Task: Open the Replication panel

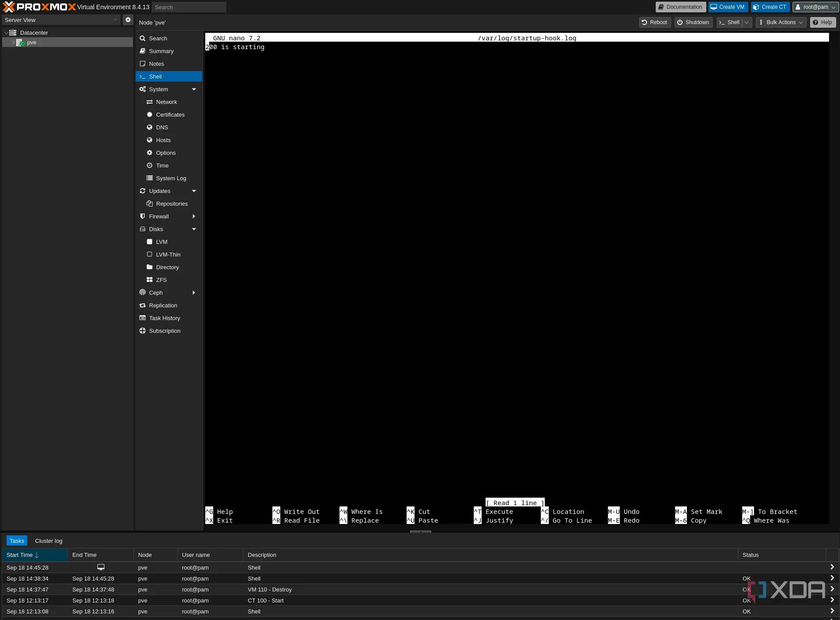Action: click(163, 305)
